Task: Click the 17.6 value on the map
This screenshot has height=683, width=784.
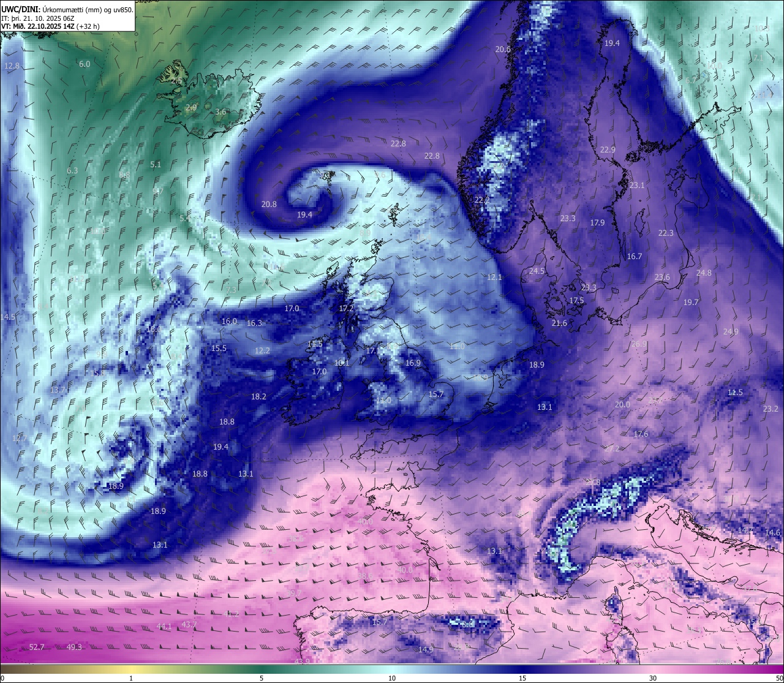Action: pyautogui.click(x=641, y=434)
